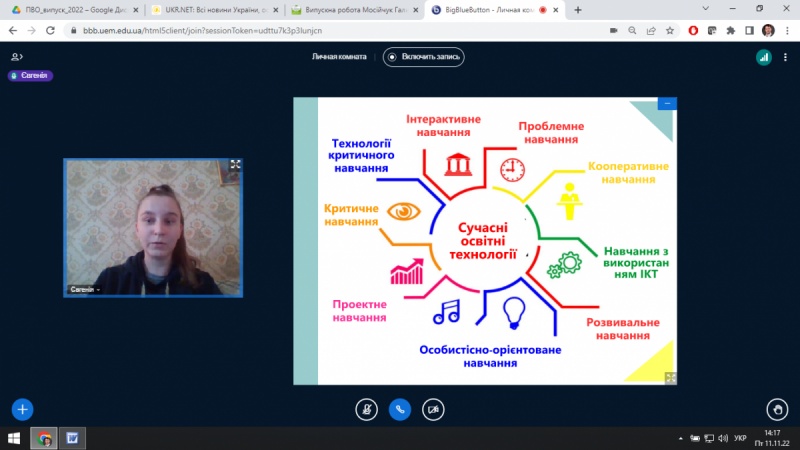Switch to the UKR.NET browser tab
This screenshot has width=800, height=450.
pyautogui.click(x=208, y=9)
